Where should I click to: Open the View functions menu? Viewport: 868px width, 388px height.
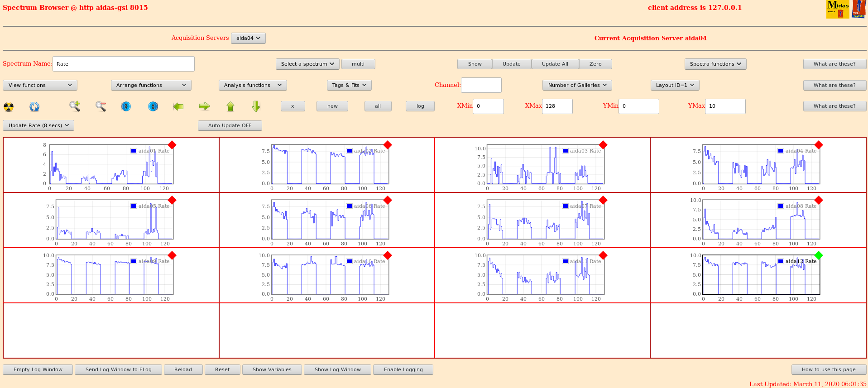[40, 85]
